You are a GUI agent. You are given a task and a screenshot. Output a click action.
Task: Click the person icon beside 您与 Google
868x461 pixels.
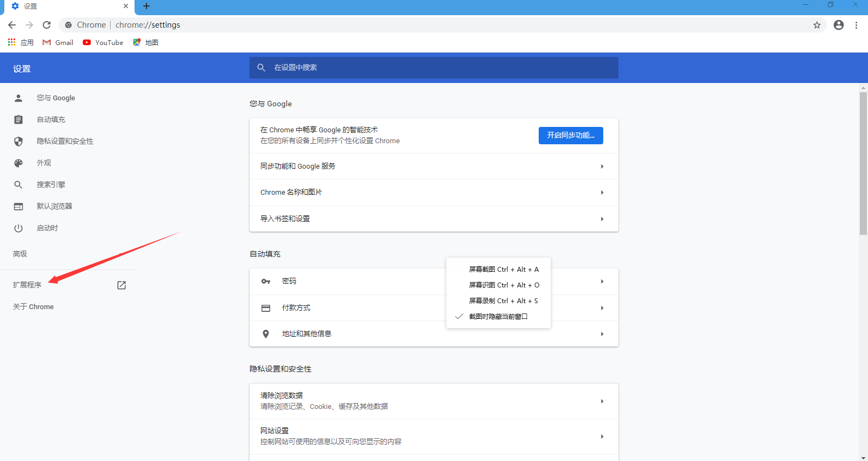coord(18,98)
